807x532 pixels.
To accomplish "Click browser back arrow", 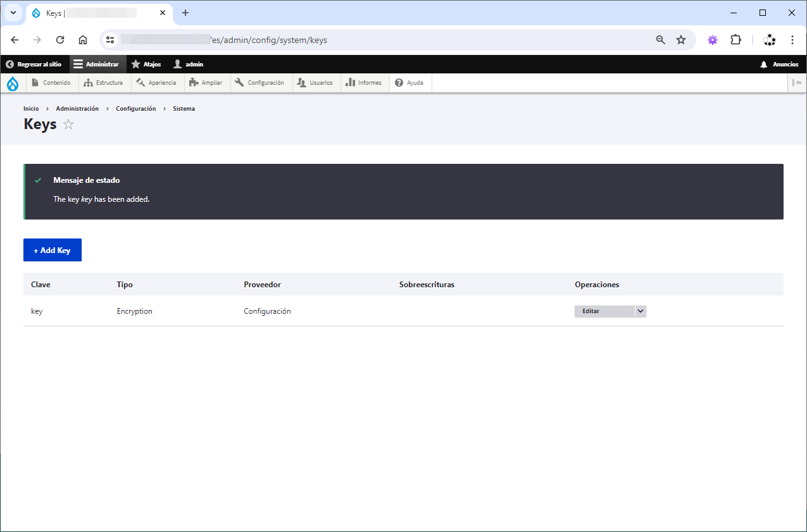I will click(x=15, y=40).
